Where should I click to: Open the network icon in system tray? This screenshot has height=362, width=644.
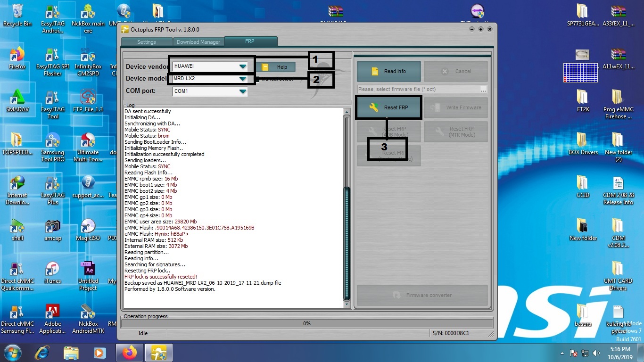click(x=585, y=353)
